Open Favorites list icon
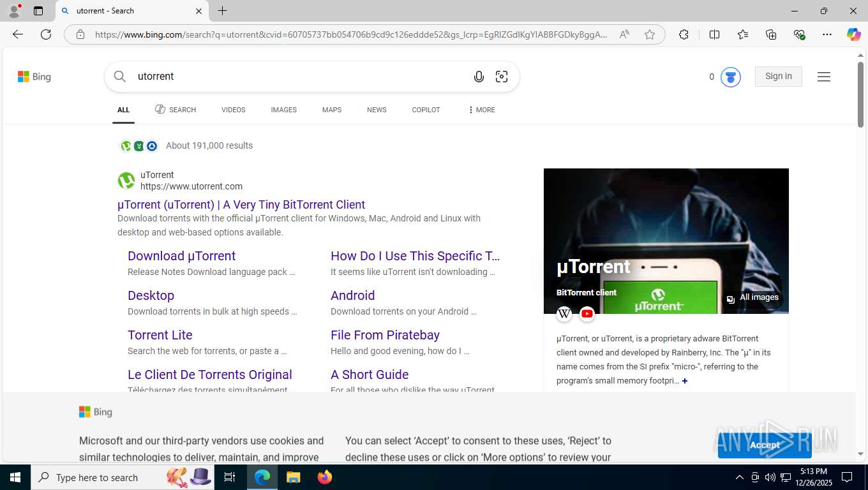Image resolution: width=868 pixels, height=490 pixels. 743,34
